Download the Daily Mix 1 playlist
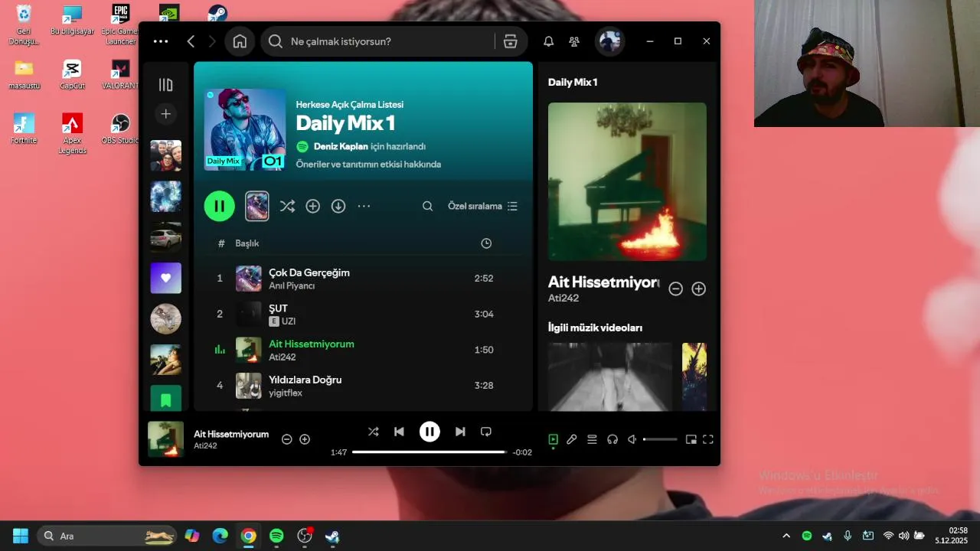The width and height of the screenshot is (980, 551). click(x=338, y=206)
